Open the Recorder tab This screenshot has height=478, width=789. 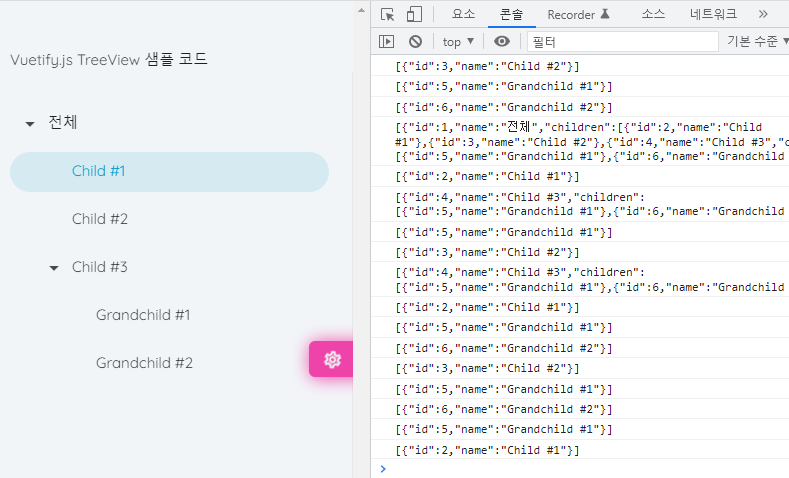tap(578, 14)
